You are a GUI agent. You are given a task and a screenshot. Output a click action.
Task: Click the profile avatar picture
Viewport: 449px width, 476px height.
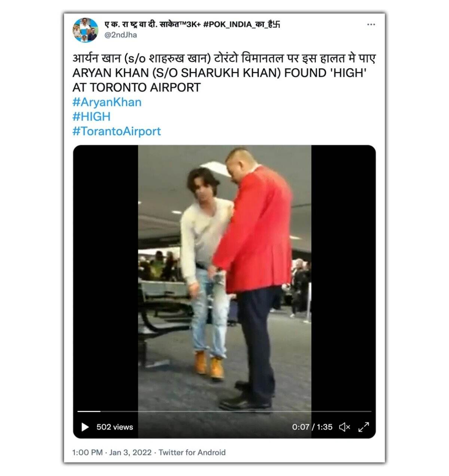86,30
